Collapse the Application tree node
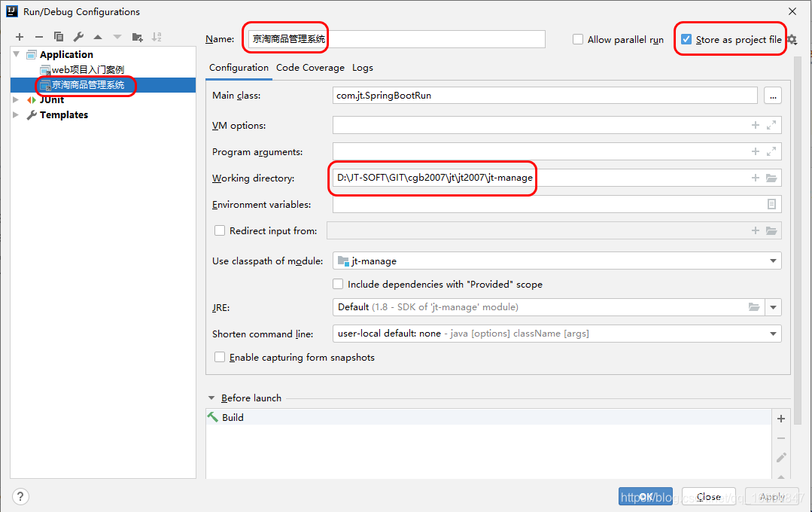Image resolution: width=812 pixels, height=512 pixels. coord(16,54)
